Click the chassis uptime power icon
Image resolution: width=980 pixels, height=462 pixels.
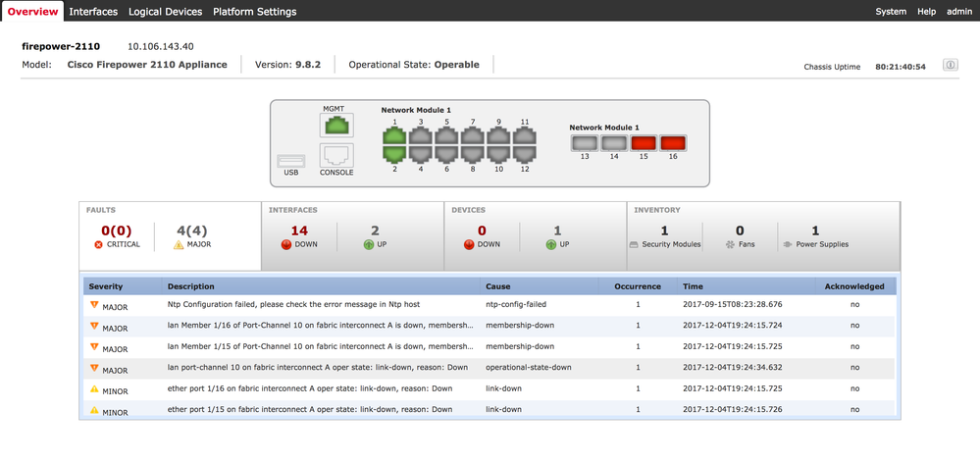tap(950, 65)
